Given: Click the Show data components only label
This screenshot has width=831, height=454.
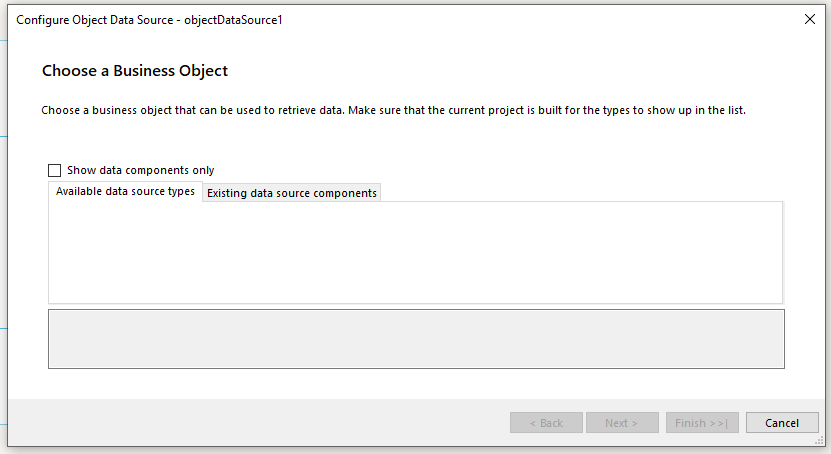Looking at the screenshot, I should pyautogui.click(x=140, y=170).
